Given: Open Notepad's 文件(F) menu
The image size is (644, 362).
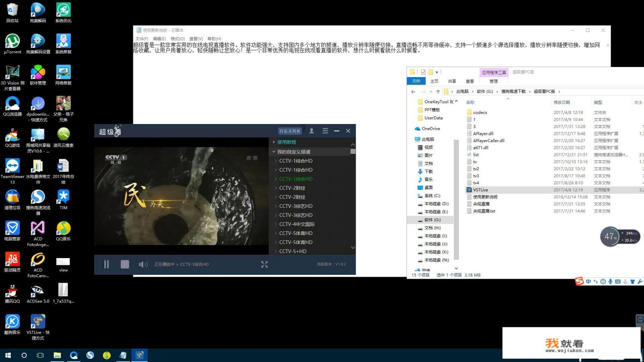Looking at the screenshot, I should pyautogui.click(x=142, y=39).
